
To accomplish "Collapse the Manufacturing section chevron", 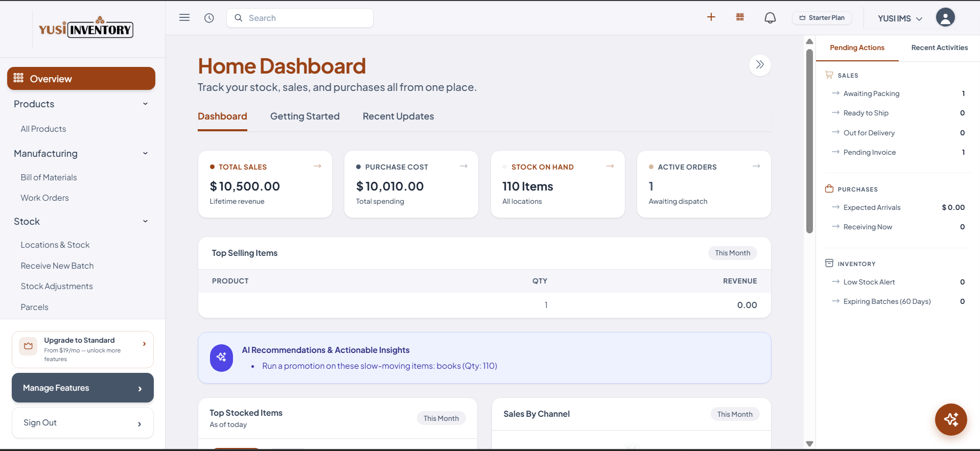I will tap(145, 153).
